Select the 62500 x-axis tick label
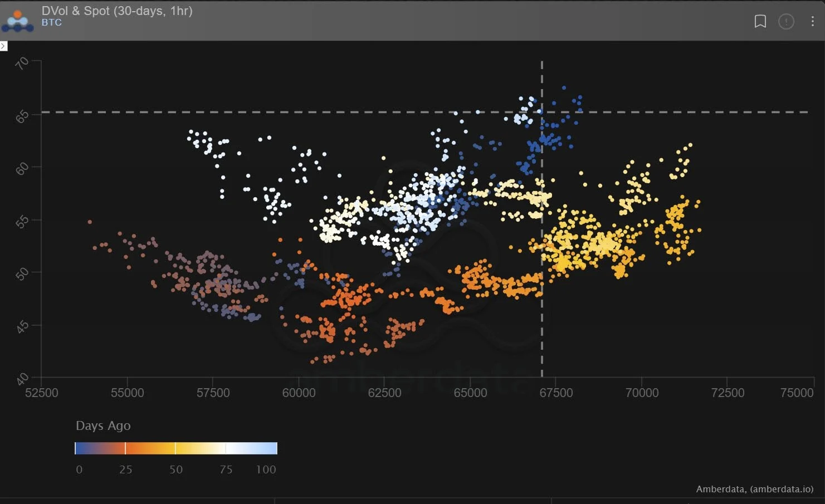Viewport: 825px width, 504px height. [385, 393]
